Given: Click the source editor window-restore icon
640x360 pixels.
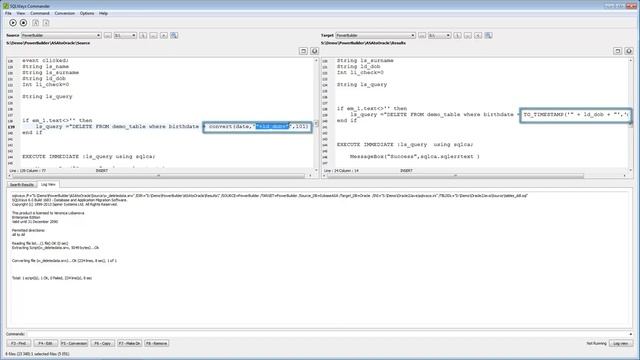Looking at the screenshot, I should tap(303, 51).
